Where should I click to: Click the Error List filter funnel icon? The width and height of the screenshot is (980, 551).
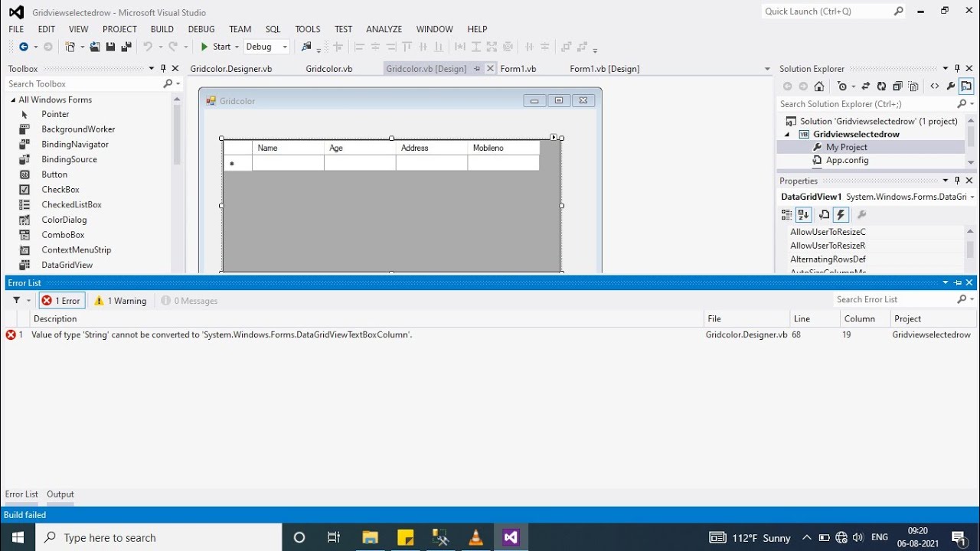coord(16,301)
